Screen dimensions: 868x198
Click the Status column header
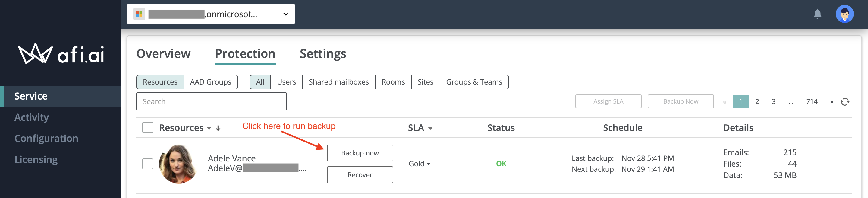tap(501, 128)
